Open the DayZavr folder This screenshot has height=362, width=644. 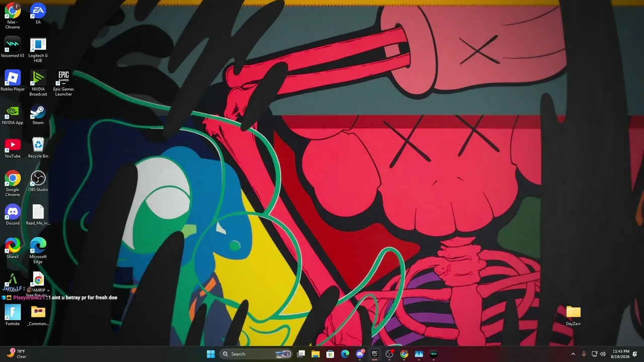(x=574, y=315)
